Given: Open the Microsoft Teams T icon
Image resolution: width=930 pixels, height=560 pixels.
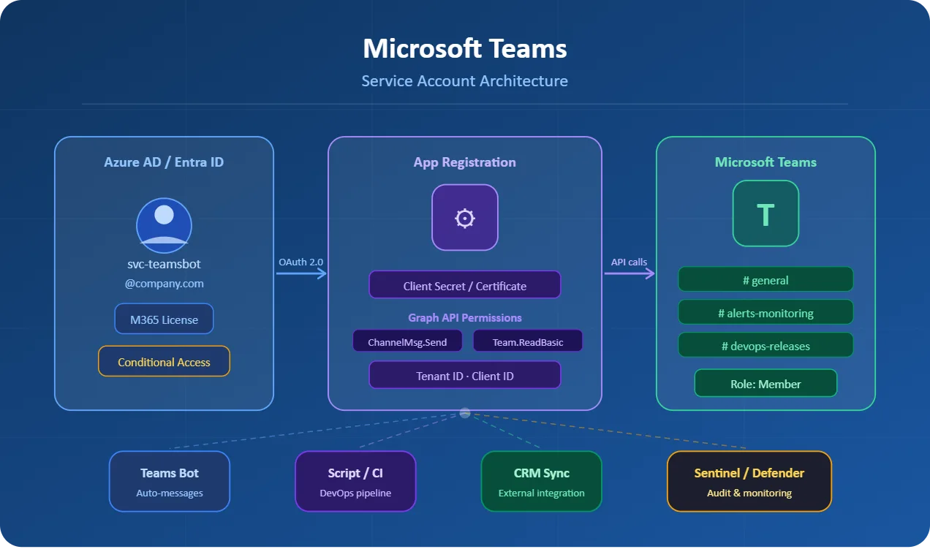Looking at the screenshot, I should 765,213.
